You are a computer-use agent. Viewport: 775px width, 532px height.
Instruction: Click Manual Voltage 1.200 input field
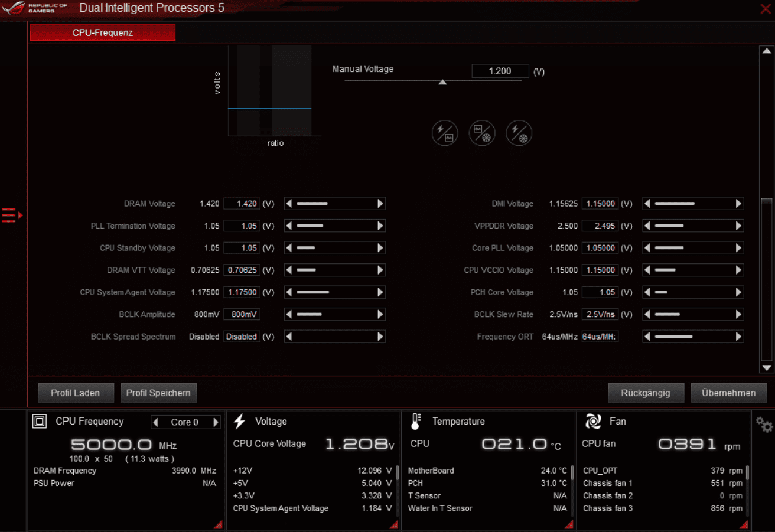500,71
